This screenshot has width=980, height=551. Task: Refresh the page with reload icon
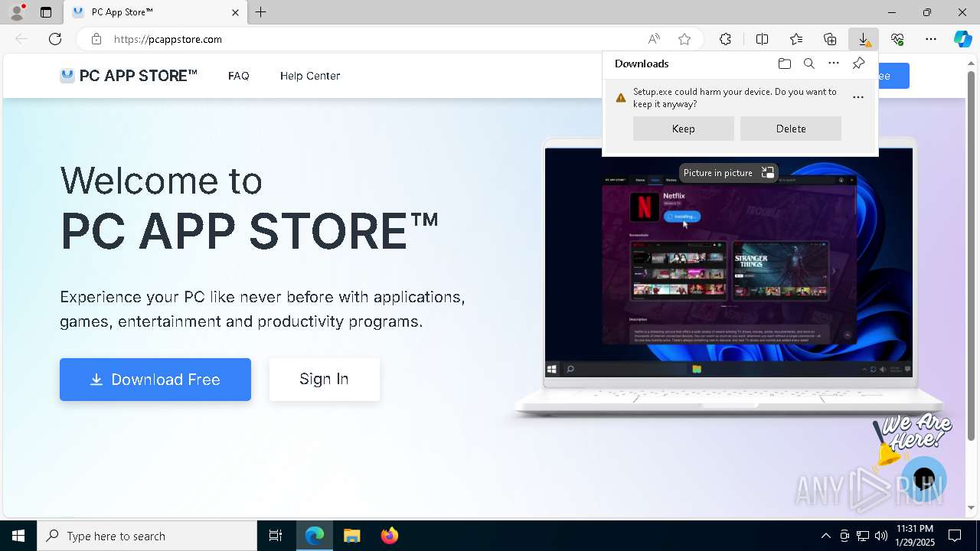55,39
